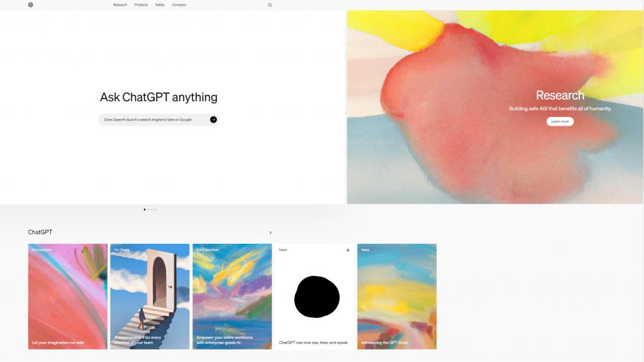644x362 pixels.
Task: Advance the ChatGPT carousel with right chevron
Action: point(270,233)
